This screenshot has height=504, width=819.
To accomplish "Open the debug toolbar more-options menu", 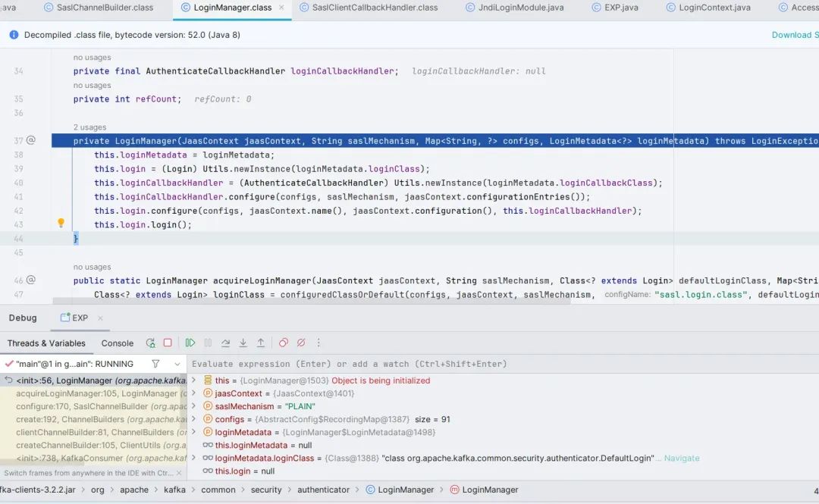I will coord(318,343).
